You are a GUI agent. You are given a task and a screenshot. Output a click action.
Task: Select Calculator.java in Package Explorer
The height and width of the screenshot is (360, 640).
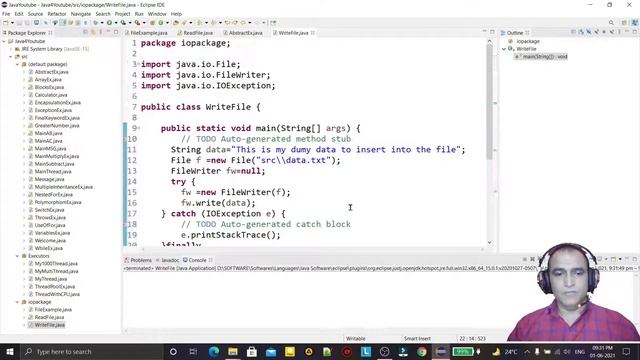point(51,95)
